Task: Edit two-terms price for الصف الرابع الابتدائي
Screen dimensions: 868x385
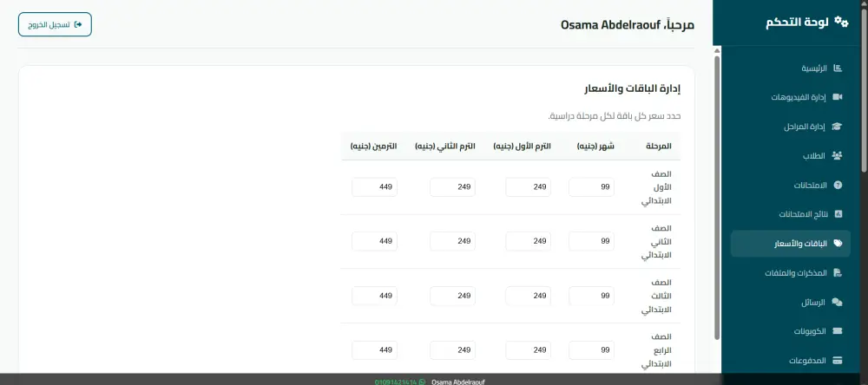Action: [374, 350]
